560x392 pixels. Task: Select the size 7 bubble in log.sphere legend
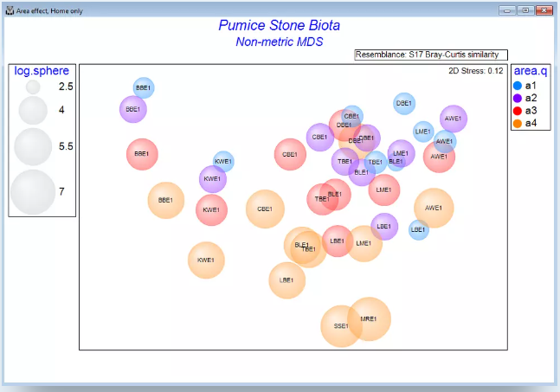(x=33, y=192)
